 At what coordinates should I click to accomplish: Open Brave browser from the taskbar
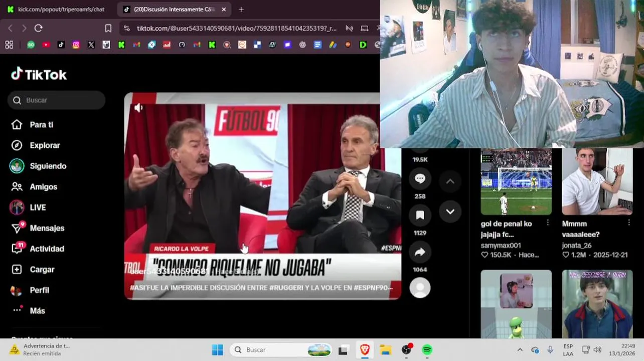pos(365,350)
